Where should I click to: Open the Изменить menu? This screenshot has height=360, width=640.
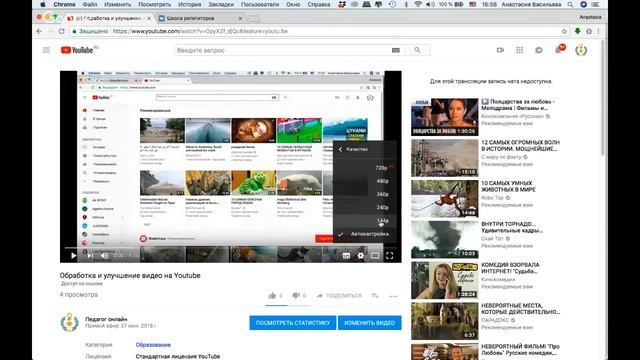[x=118, y=4]
